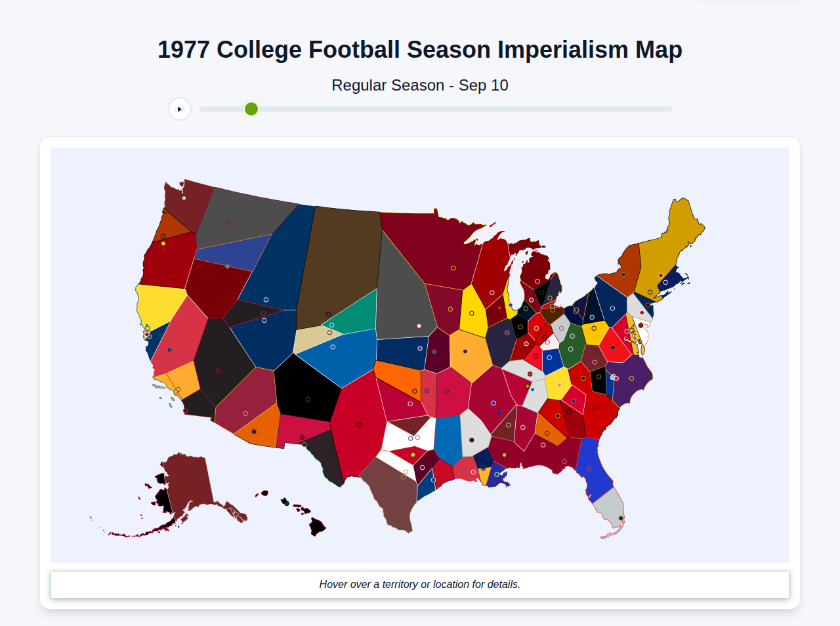
Task: Click the yellow location dot in western Oregon
Action: tap(163, 243)
